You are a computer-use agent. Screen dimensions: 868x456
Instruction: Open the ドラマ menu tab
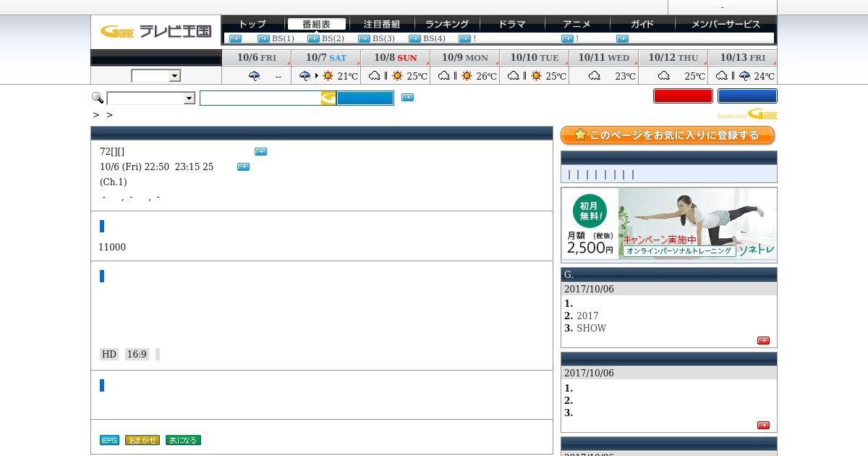click(x=511, y=24)
